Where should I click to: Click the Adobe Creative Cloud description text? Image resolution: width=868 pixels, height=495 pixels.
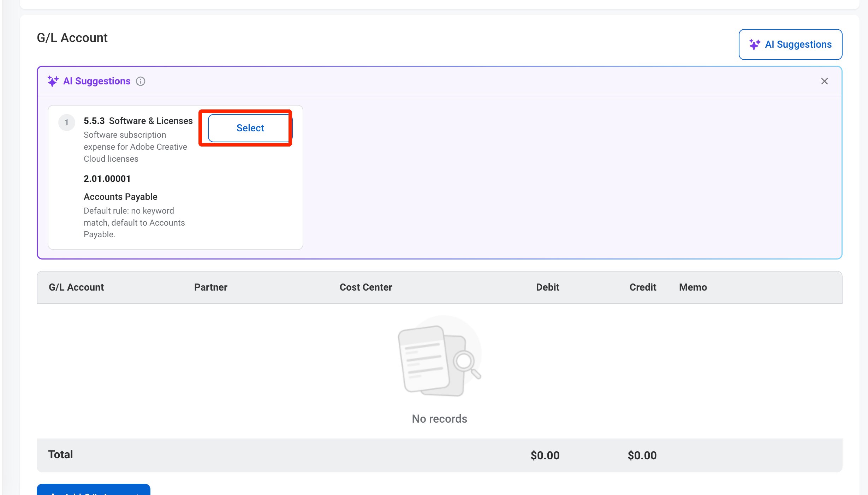pyautogui.click(x=135, y=147)
